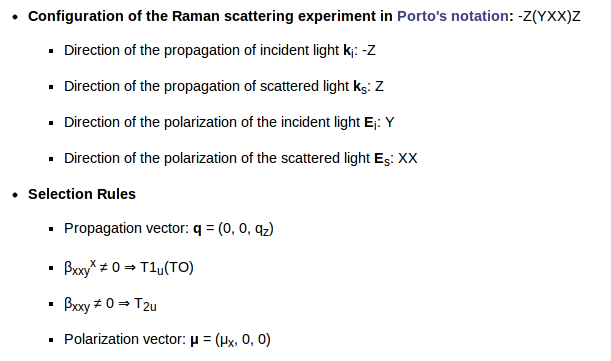This screenshot has width=611, height=361.
Task: Click the Propagation vector q line
Action: [169, 229]
